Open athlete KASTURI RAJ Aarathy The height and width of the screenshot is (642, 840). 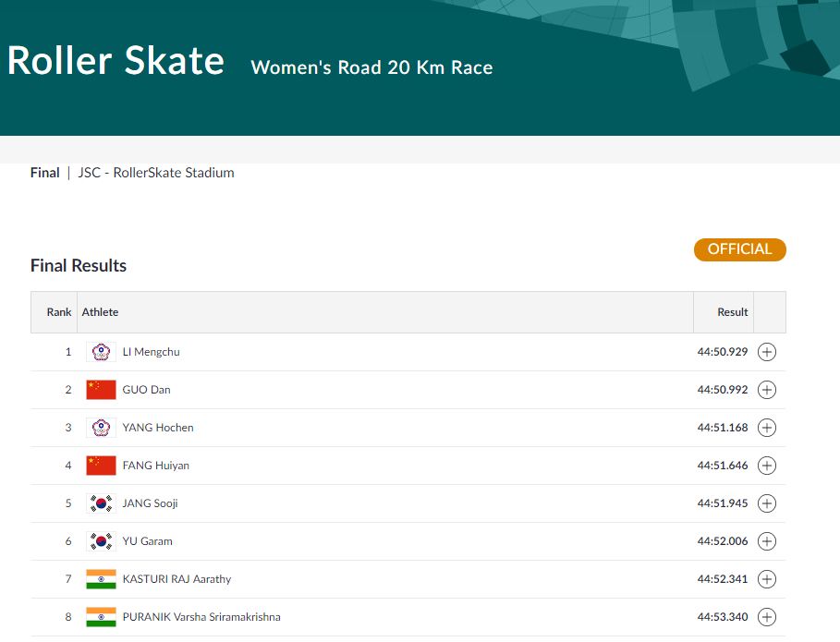coord(177,579)
